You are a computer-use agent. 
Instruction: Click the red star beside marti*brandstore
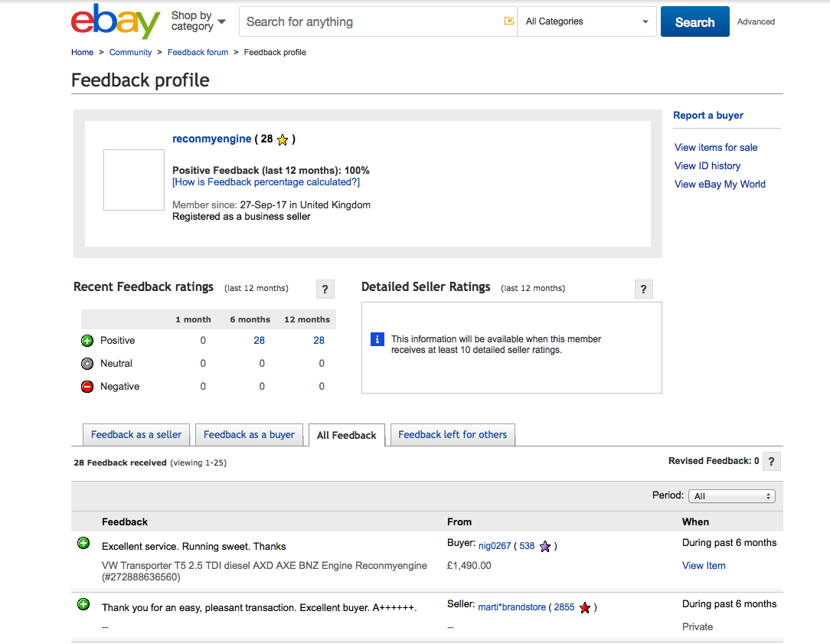(x=584, y=607)
